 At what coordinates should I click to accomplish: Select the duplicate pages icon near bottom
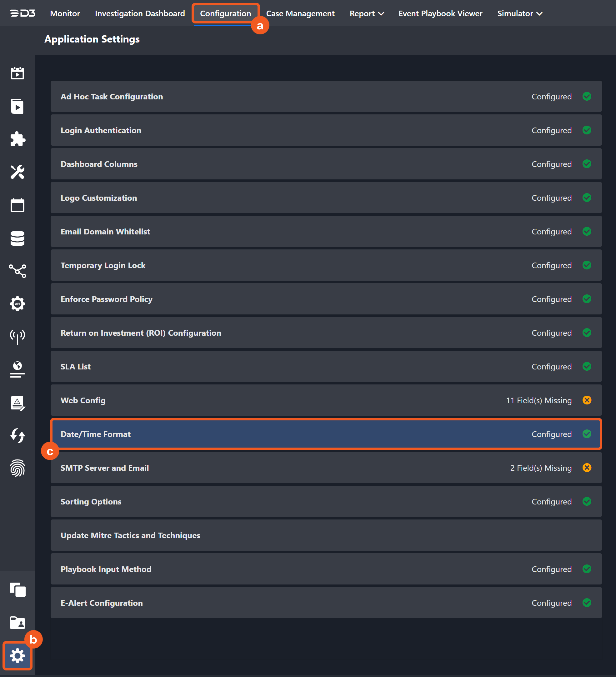pyautogui.click(x=18, y=589)
